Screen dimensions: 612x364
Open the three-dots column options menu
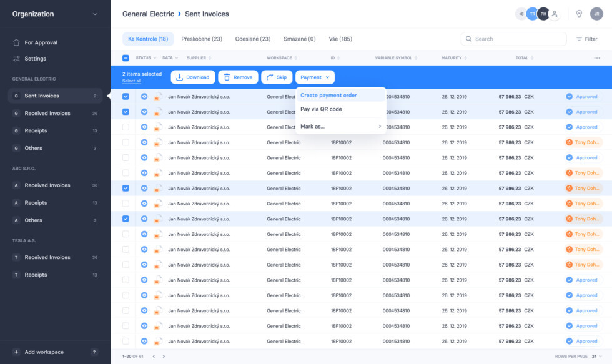coord(596,58)
